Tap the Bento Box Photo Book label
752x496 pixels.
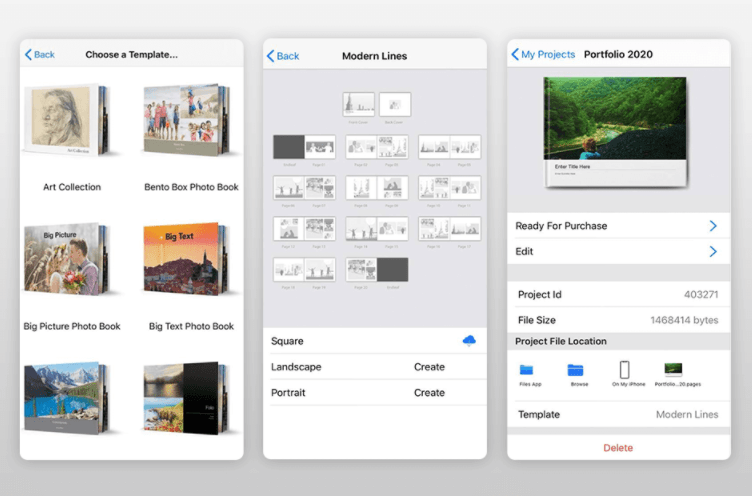191,187
